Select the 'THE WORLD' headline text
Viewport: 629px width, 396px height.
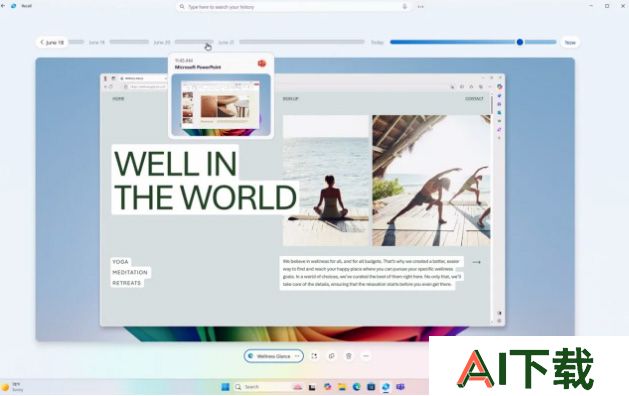coord(205,197)
